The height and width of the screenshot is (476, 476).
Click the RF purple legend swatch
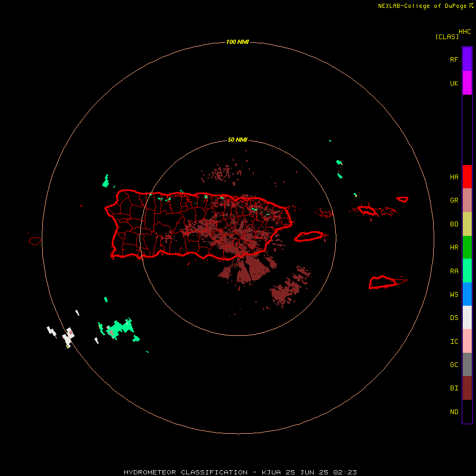467,59
